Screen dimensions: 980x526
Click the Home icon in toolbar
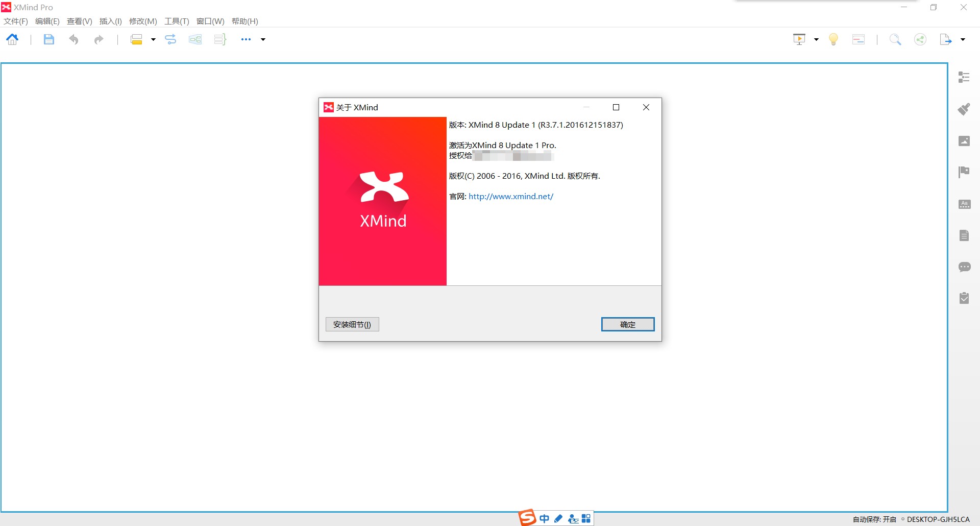[13, 39]
